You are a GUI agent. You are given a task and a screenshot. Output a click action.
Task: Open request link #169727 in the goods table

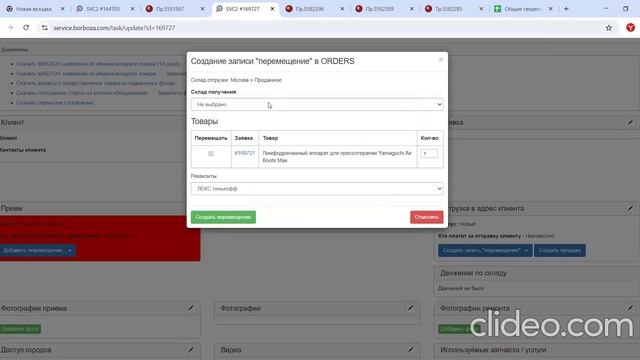tap(244, 153)
